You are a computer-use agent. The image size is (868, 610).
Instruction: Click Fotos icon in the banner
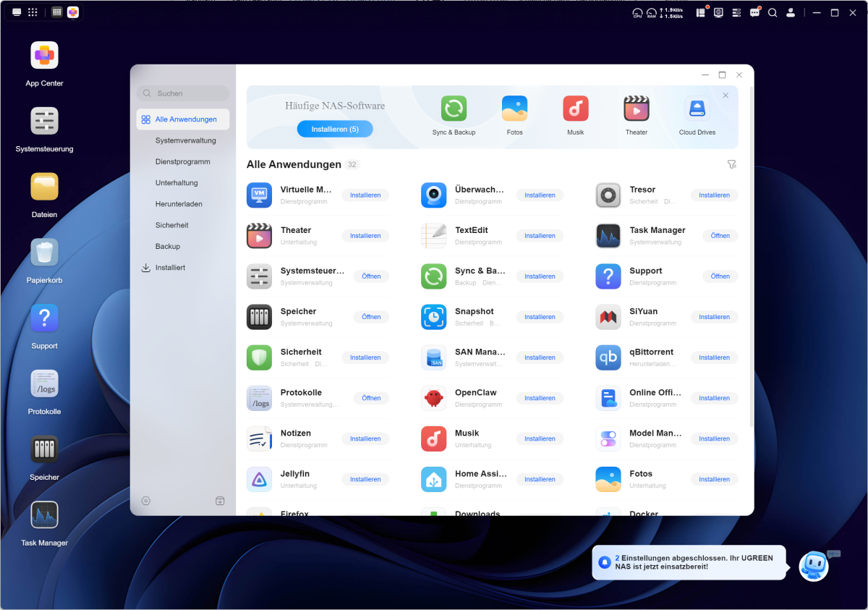click(515, 109)
